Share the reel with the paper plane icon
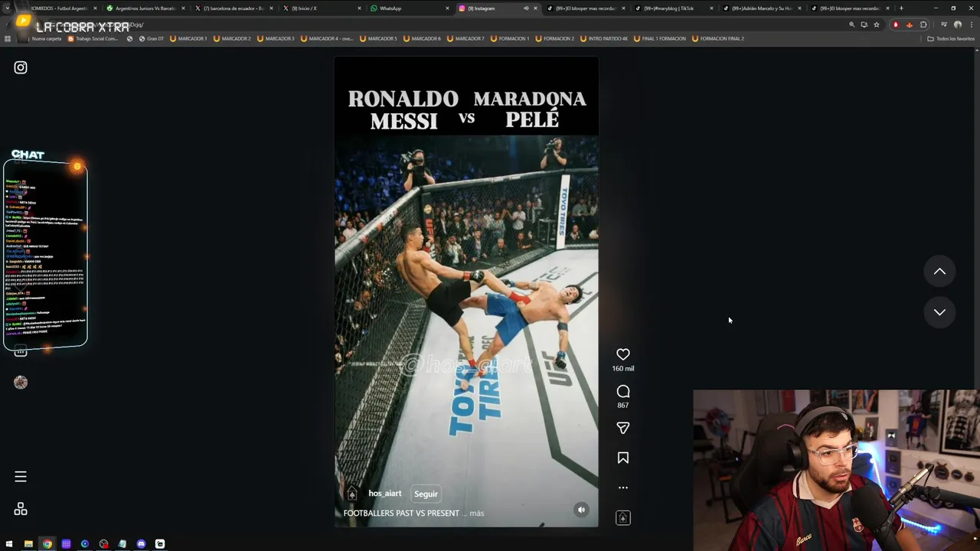The image size is (980, 551). point(623,428)
